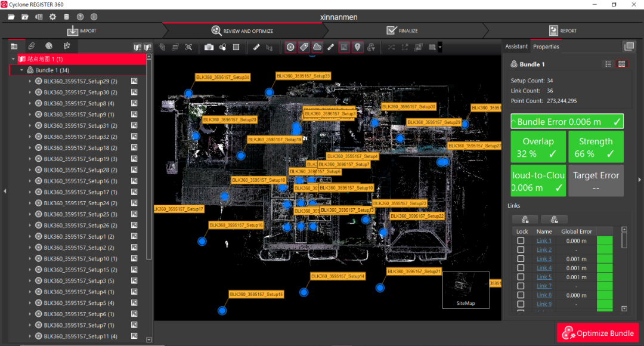
Task: Tick the Lock checkbox for Link 3
Action: click(x=521, y=259)
